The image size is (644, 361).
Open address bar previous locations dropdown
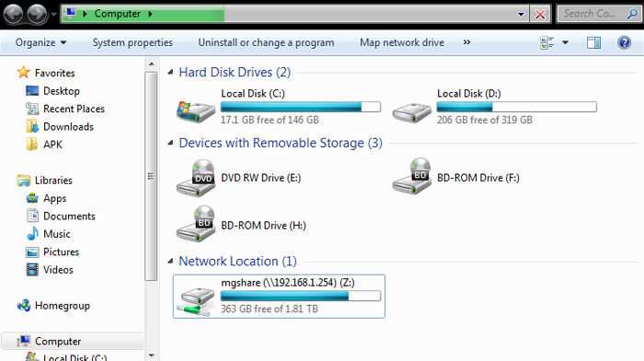521,15
